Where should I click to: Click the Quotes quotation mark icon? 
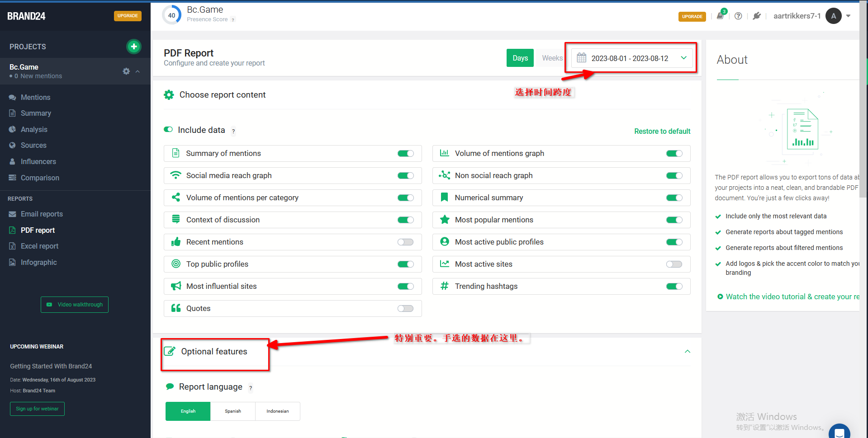176,308
